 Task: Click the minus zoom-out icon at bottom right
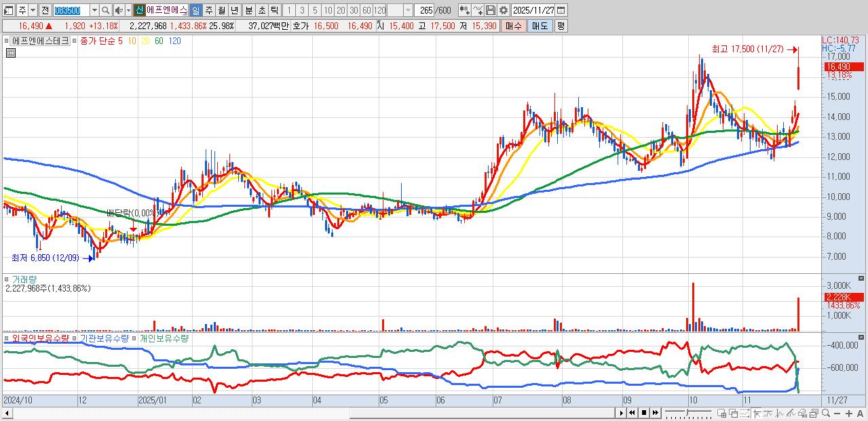tap(837, 413)
